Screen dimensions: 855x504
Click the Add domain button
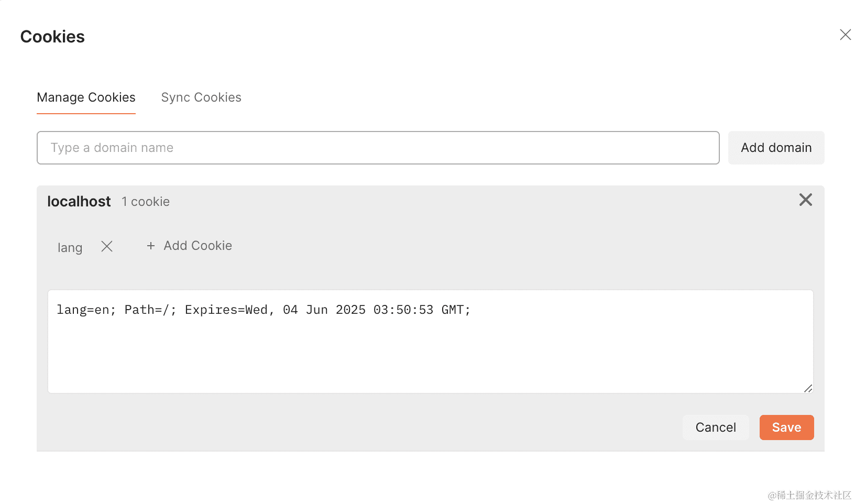pos(776,148)
